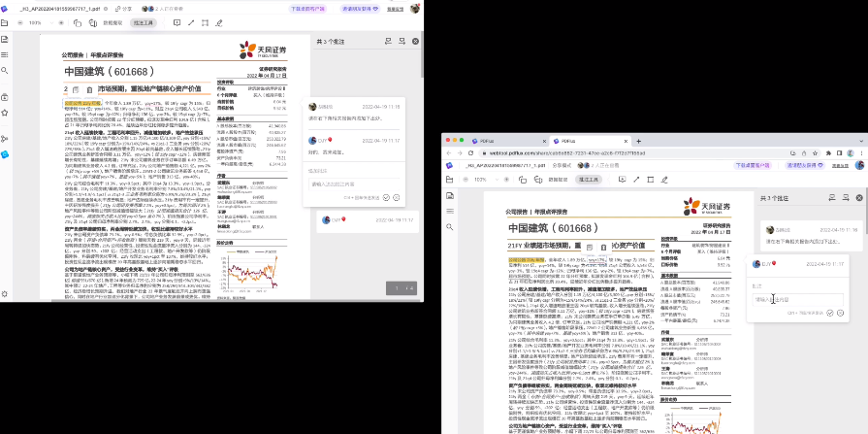The height and width of the screenshot is (434, 868).
Task: Bookmark page with the star in browser address bar
Action: coord(815,153)
